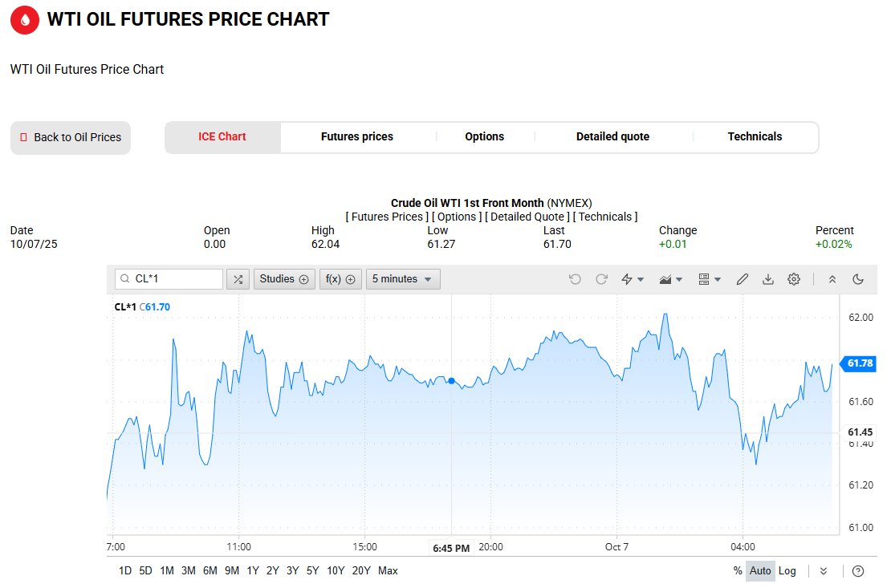Follow the bracketed Detailed Quote link
The width and height of the screenshot is (887, 588).
pyautogui.click(x=527, y=217)
